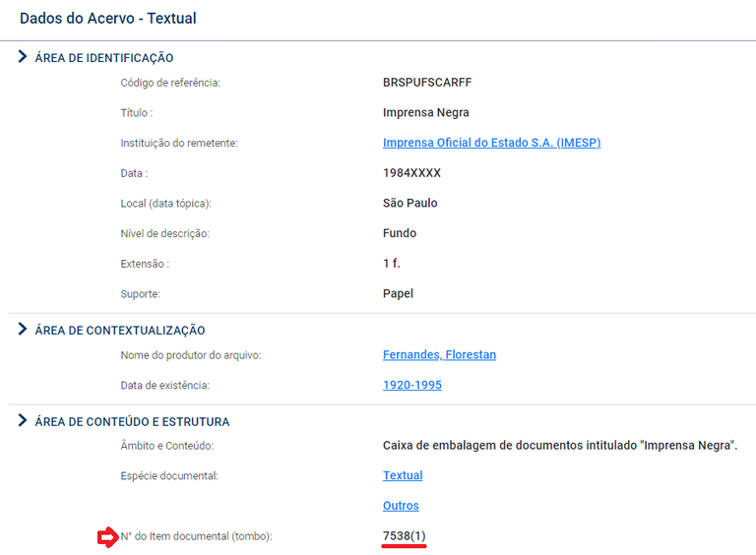This screenshot has height=555, width=756.
Task: Click the Nome do produtor do arquivo label
Action: 190,355
